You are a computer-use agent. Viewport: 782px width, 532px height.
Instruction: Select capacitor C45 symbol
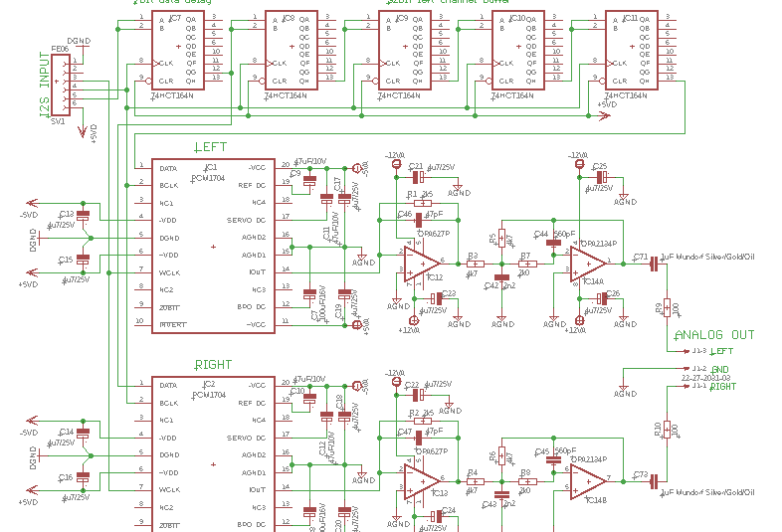553,460
